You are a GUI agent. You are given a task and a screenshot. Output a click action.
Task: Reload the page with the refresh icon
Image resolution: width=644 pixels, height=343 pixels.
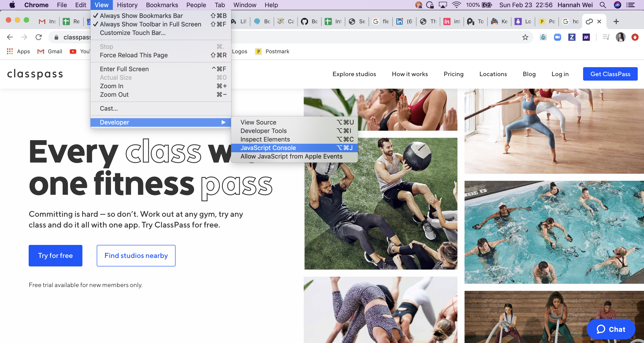39,37
